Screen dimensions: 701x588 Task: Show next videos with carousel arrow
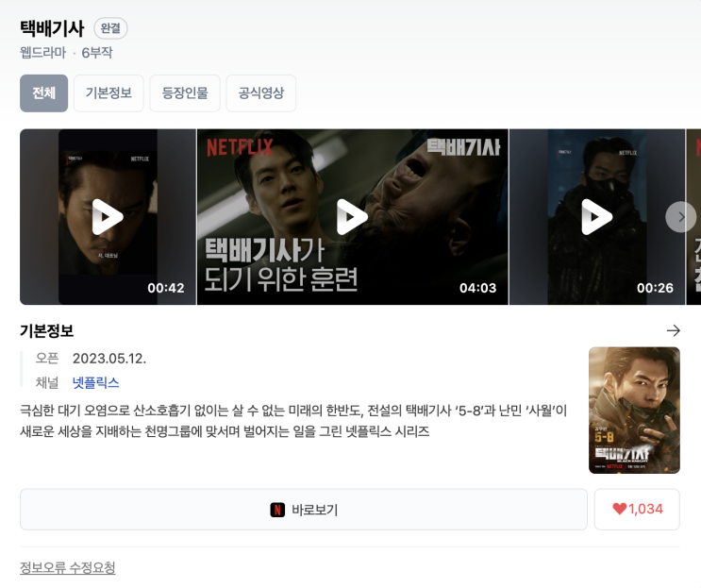pyautogui.click(x=680, y=217)
